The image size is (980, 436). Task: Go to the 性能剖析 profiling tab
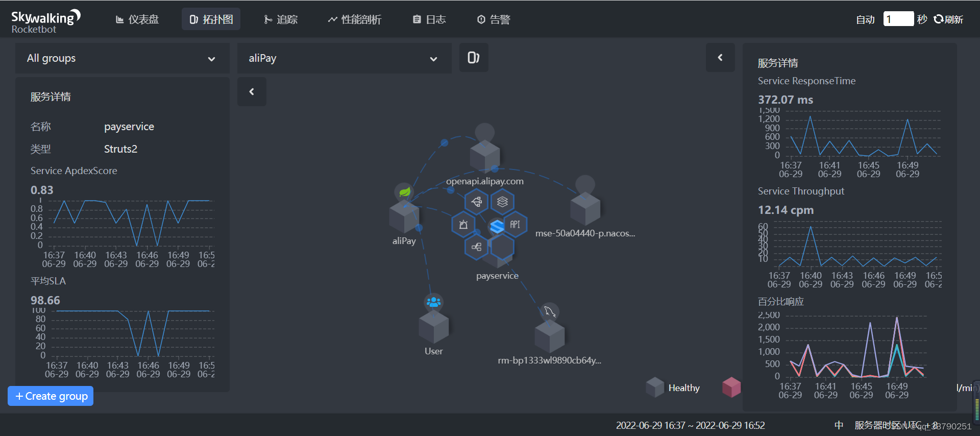coord(355,19)
